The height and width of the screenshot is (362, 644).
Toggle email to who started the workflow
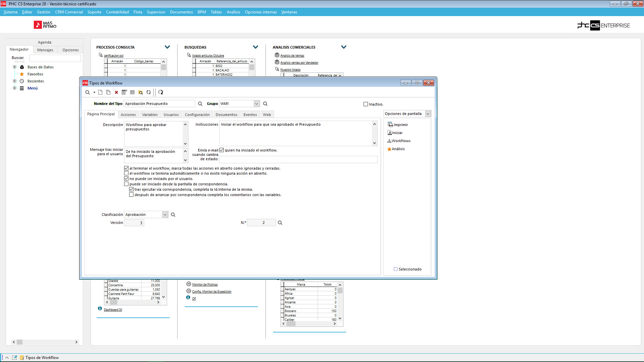222,150
